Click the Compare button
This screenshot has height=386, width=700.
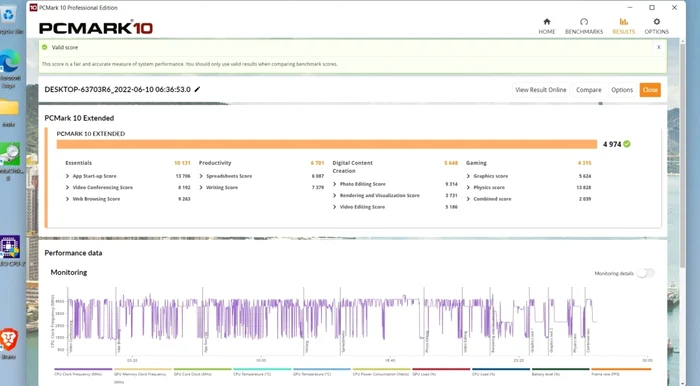pos(588,90)
